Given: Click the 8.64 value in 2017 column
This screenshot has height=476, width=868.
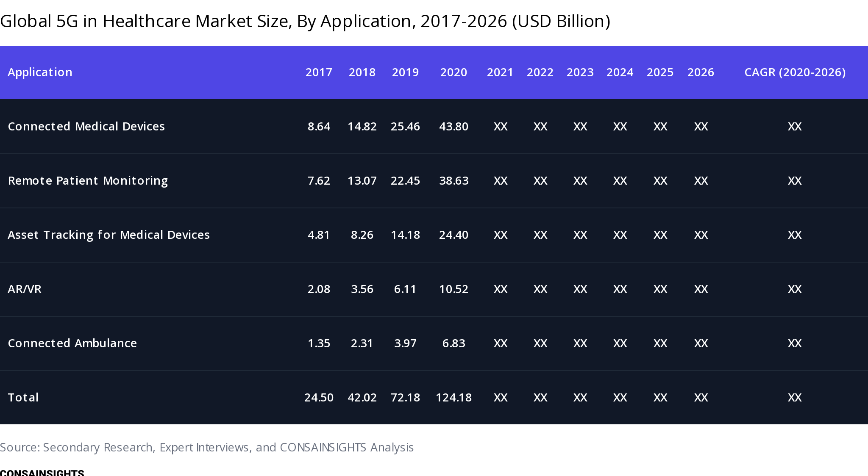Looking at the screenshot, I should pos(319,127).
